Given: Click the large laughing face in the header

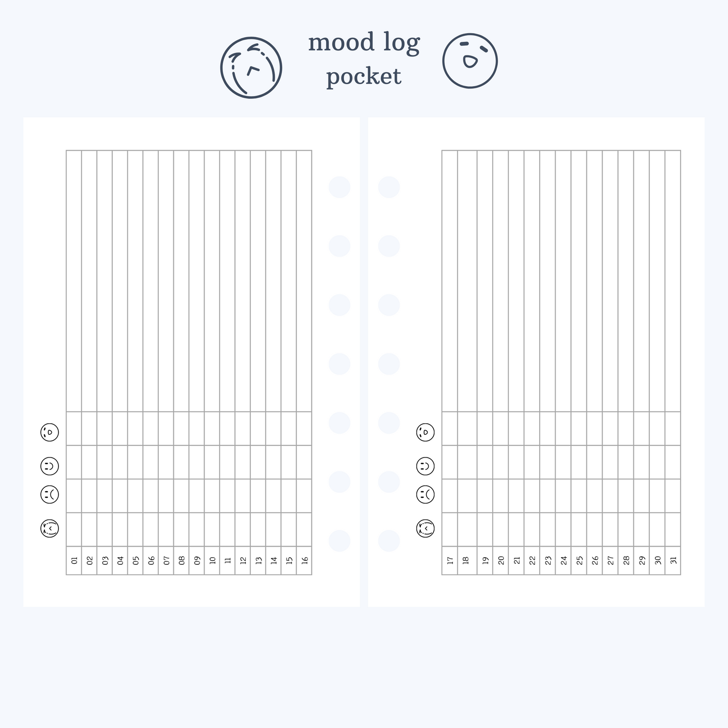Looking at the screenshot, I should coord(470,61).
